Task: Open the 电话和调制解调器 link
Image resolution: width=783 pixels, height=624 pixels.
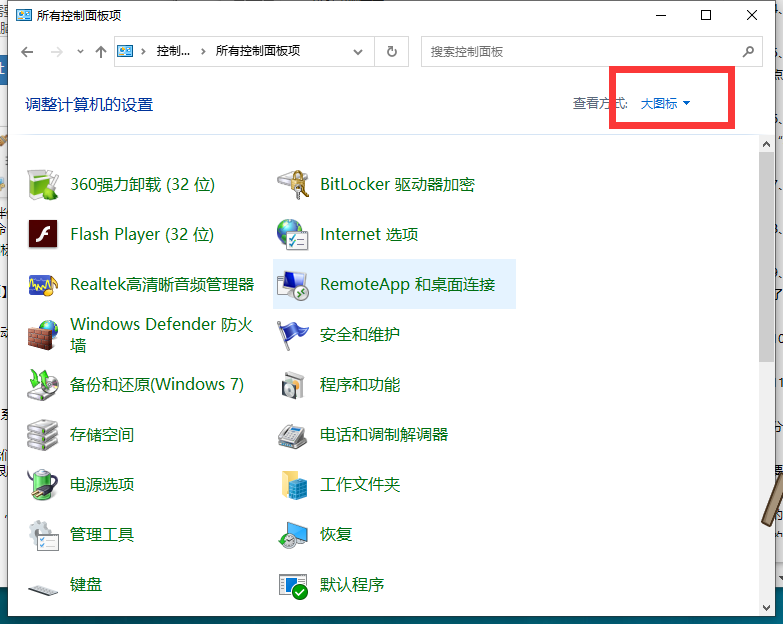Action: pos(384,434)
